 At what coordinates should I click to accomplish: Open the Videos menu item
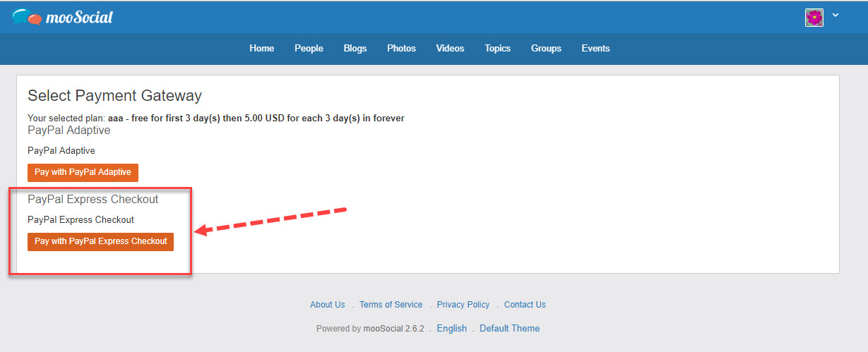pyautogui.click(x=450, y=49)
